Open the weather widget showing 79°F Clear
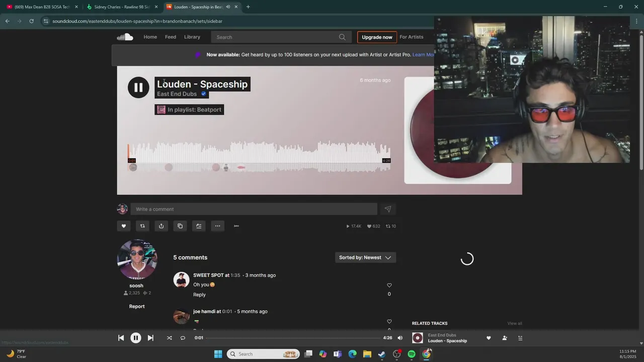 tap(16, 354)
